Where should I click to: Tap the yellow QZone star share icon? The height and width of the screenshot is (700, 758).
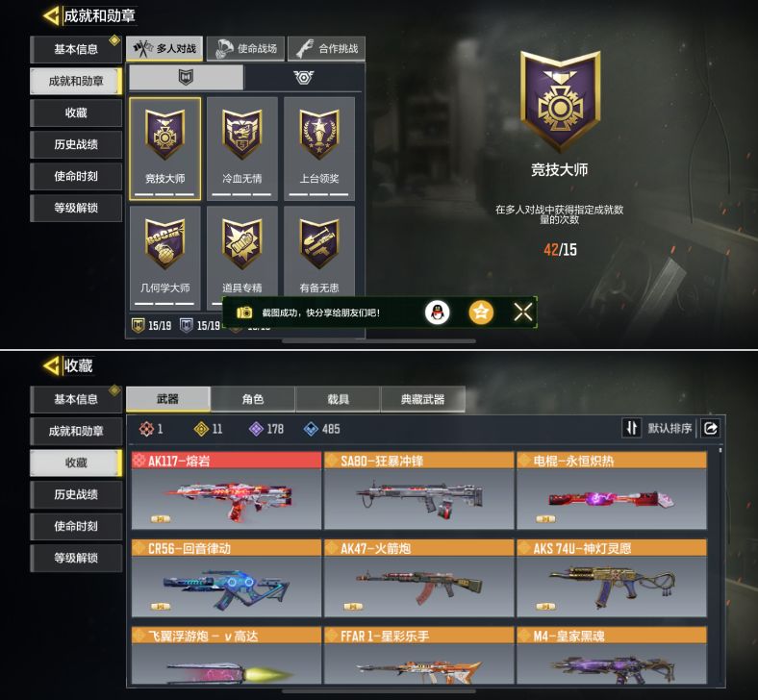[x=481, y=312]
